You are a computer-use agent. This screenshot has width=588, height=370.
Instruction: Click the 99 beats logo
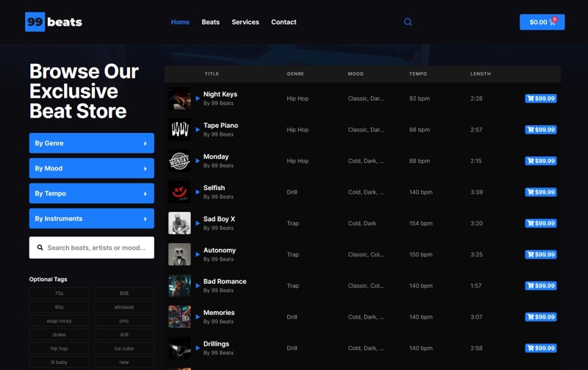tap(54, 22)
